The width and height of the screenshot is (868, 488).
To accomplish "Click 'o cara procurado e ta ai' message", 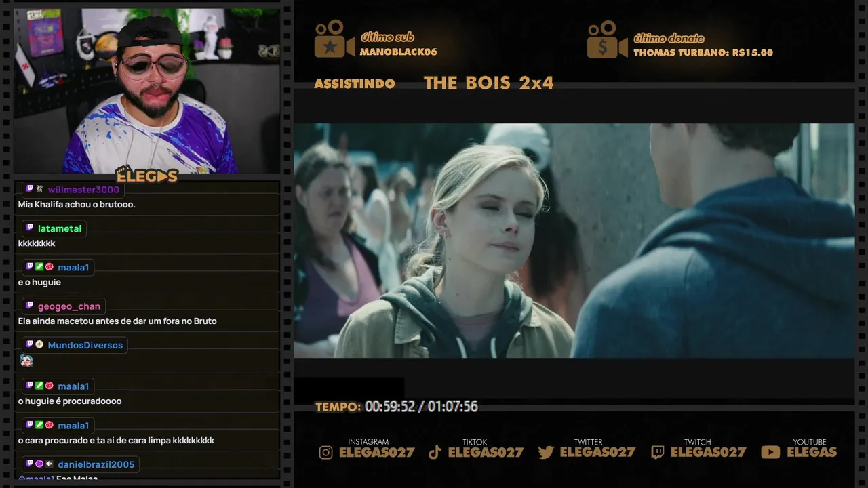I will [116, 441].
